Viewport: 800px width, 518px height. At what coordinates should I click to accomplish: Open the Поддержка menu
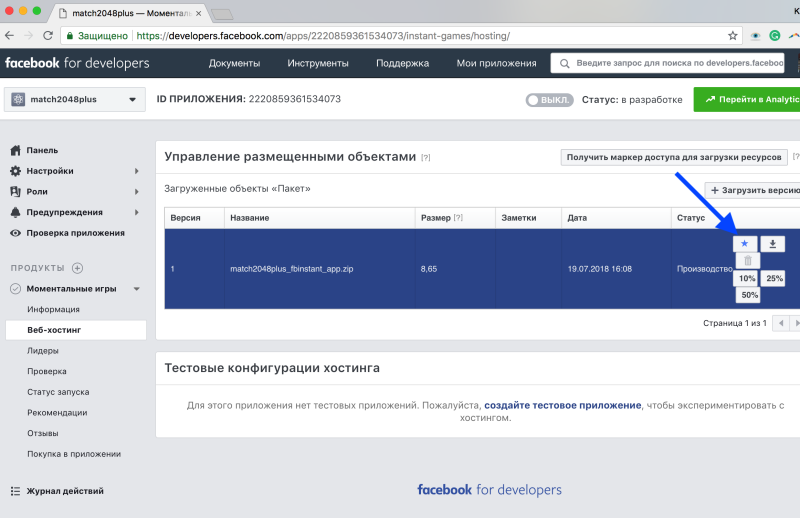click(403, 63)
